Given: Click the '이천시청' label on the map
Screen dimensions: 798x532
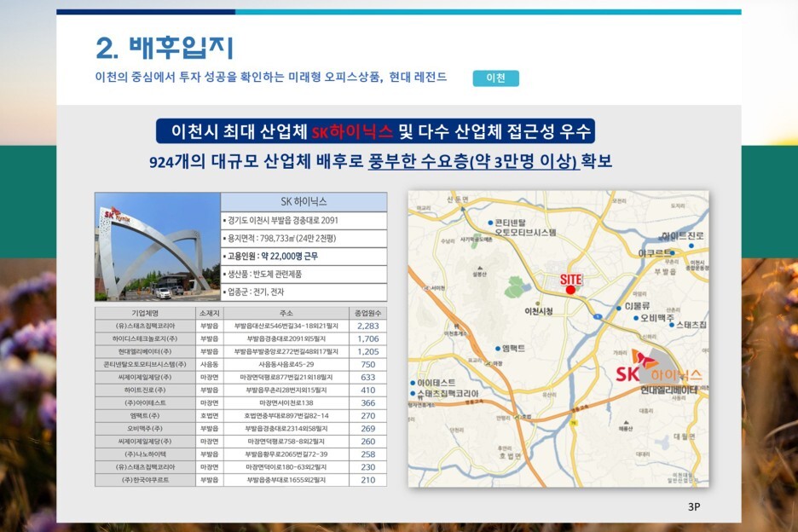Looking at the screenshot, I should 539,311.
